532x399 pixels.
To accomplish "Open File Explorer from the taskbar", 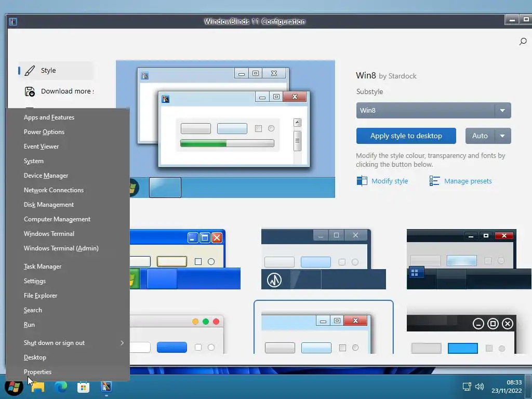I will [38, 387].
